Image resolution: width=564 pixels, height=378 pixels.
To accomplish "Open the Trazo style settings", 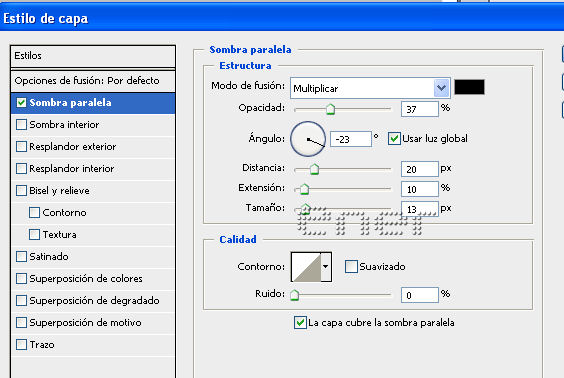I will click(93, 345).
